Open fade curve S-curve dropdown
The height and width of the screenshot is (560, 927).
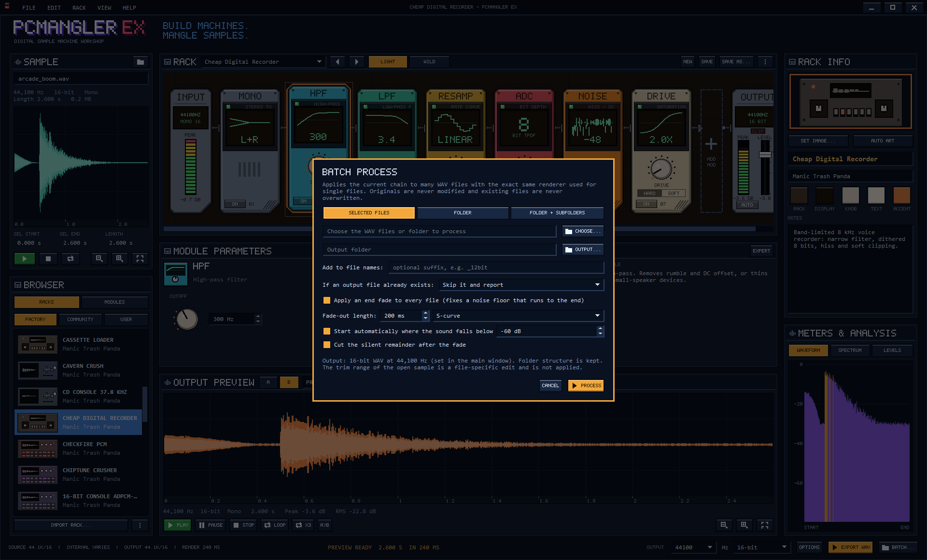pyautogui.click(x=518, y=316)
